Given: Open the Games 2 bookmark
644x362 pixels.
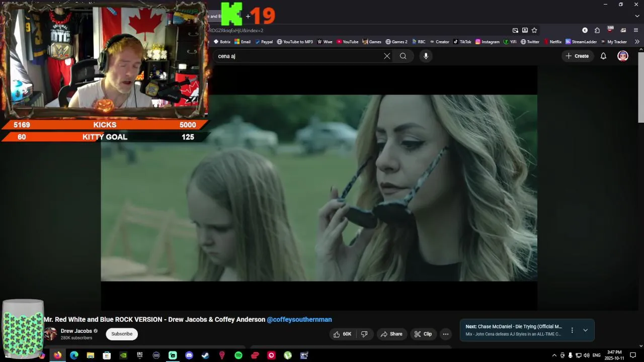Looking at the screenshot, I should click(x=396, y=42).
